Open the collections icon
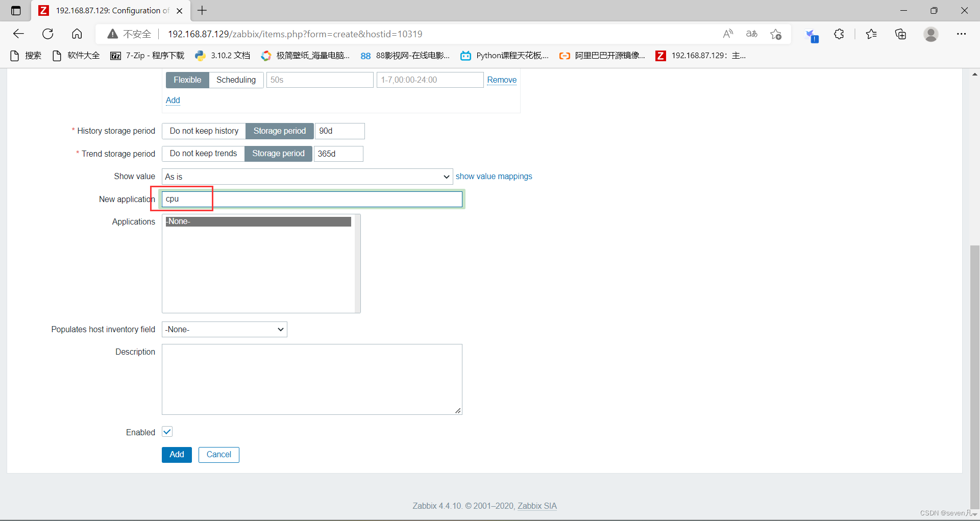Screen dimensions: 980x521 click(901, 34)
